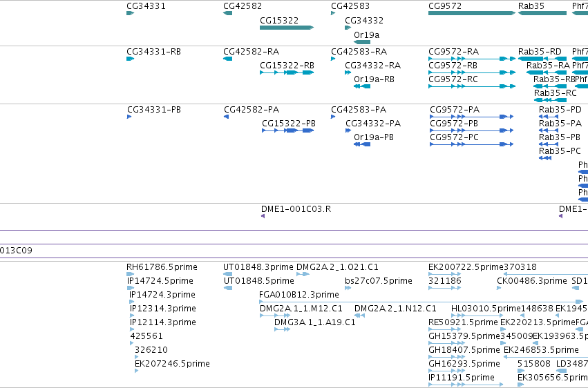Click EST IP14724.3prime
The width and height of the screenshot is (588, 388).
(162, 295)
